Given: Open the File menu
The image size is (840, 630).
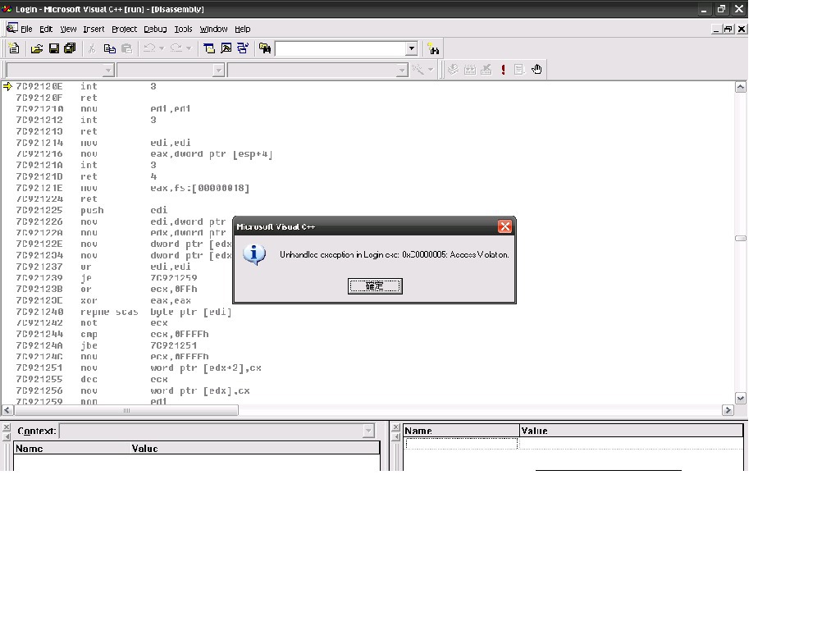Looking at the screenshot, I should pyautogui.click(x=26, y=29).
